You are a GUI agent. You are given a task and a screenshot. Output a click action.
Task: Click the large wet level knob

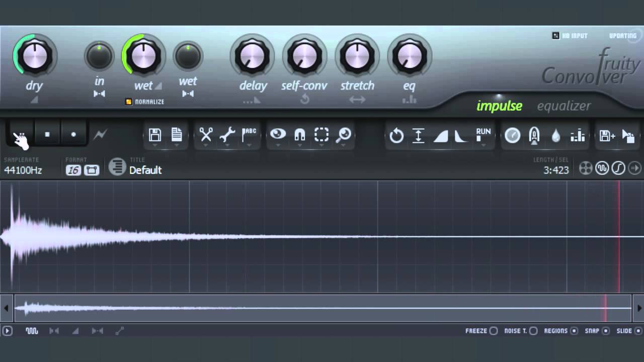point(143,55)
